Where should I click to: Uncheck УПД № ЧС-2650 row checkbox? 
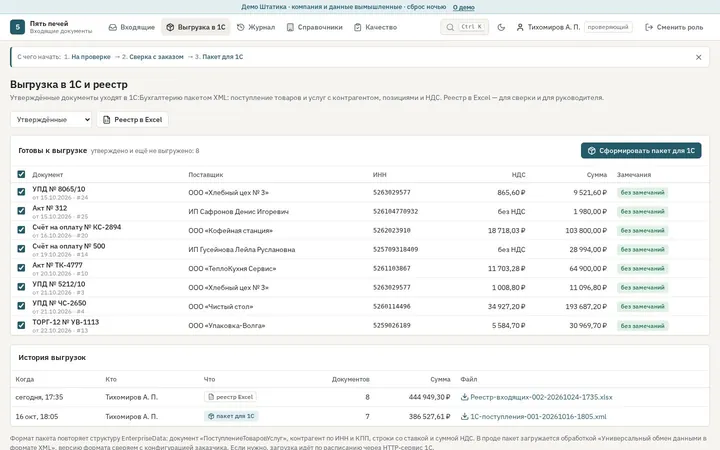(x=21, y=306)
